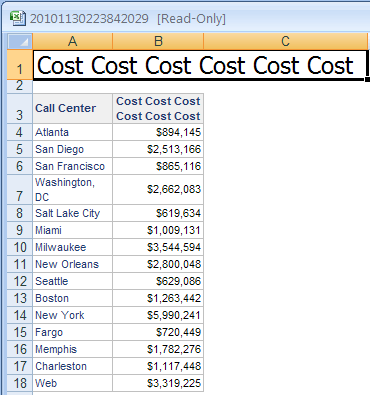The height and width of the screenshot is (395, 370).
Task: Select column B header
Action: click(x=158, y=41)
